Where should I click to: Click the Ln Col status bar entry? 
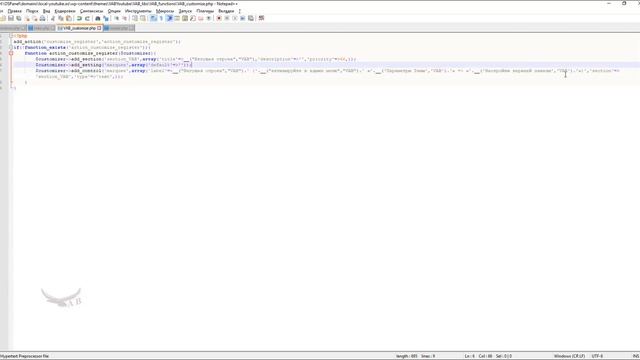point(488,356)
